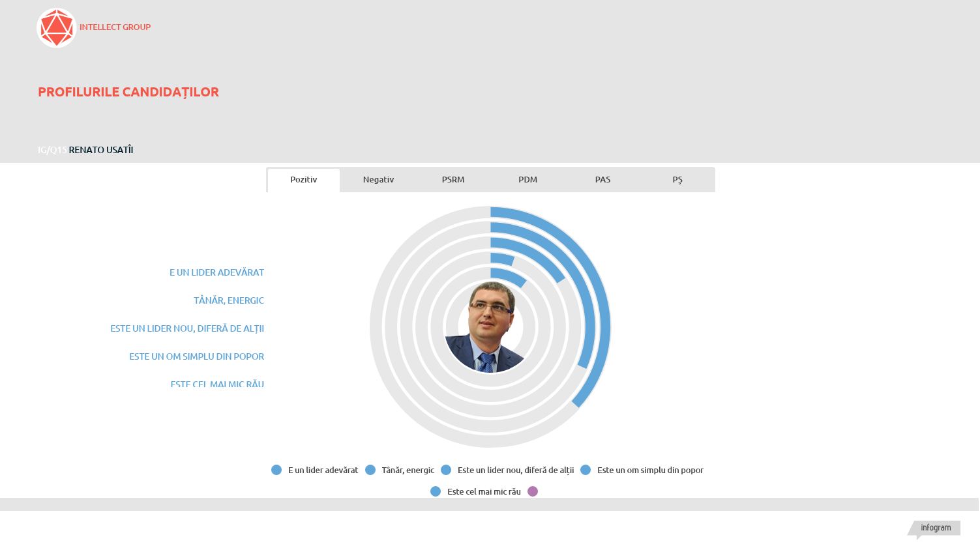Toggle 'Este un lider nou' legend dot
The width and height of the screenshot is (980, 550).
coord(446,470)
